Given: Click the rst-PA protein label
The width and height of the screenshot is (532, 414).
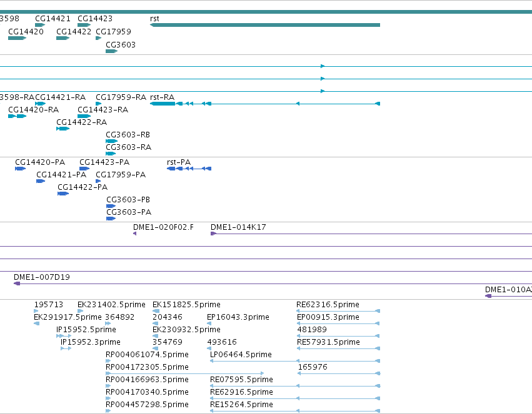Looking at the screenshot, I should click(x=179, y=162).
